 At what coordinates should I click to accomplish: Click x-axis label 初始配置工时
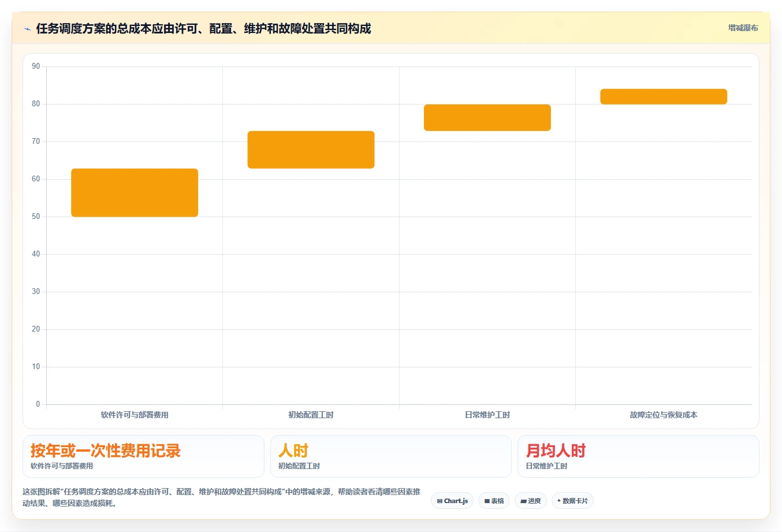pos(311,415)
